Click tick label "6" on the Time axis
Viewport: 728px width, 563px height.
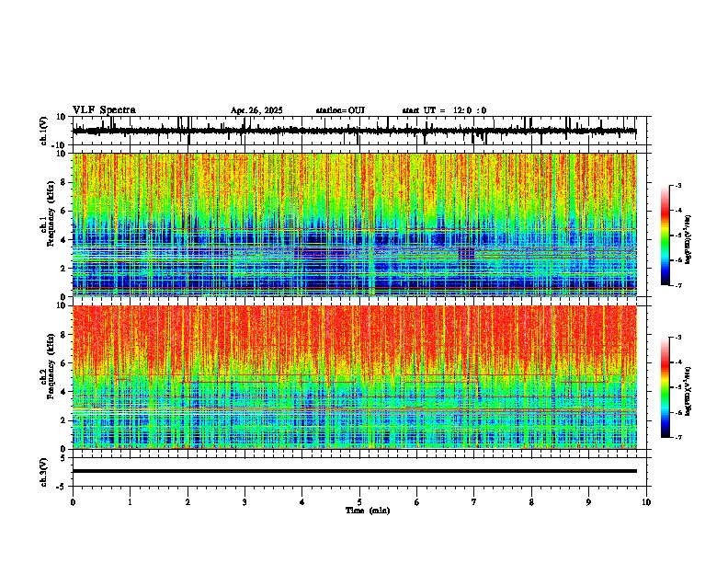pyautogui.click(x=416, y=502)
